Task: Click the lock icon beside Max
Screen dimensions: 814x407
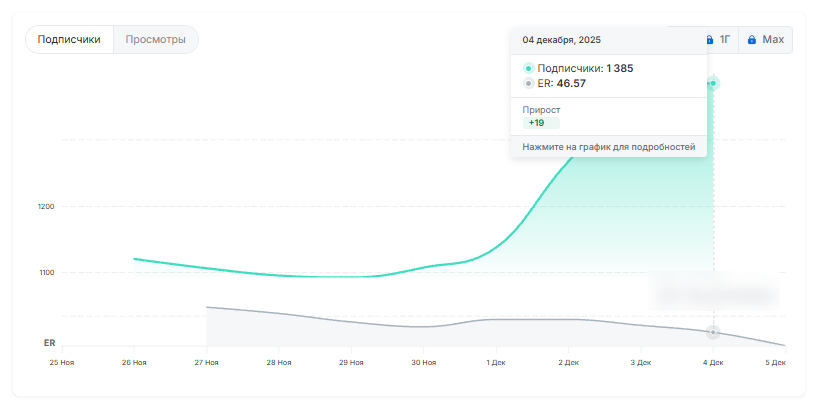Action: [752, 40]
